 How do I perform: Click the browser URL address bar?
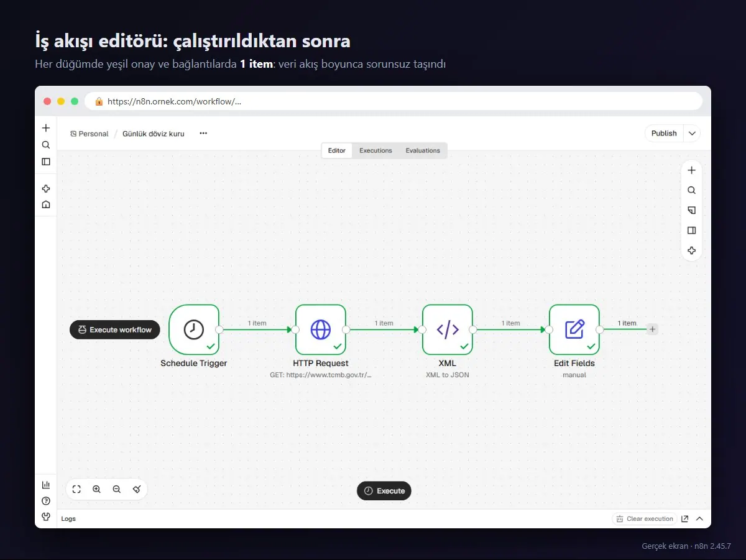tap(394, 101)
